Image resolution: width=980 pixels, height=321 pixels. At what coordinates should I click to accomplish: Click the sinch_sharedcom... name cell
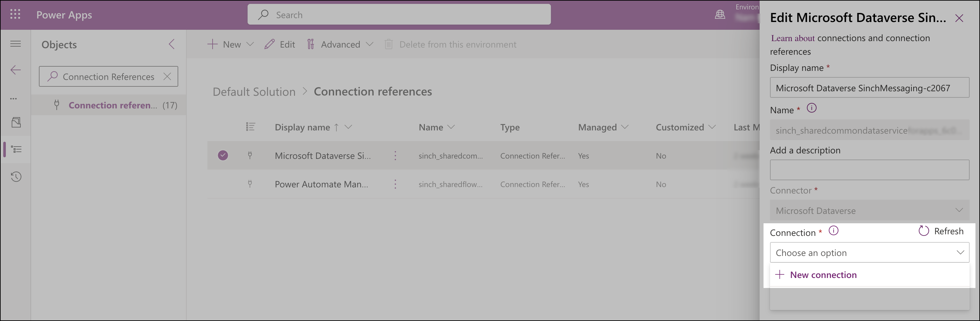pyautogui.click(x=450, y=156)
